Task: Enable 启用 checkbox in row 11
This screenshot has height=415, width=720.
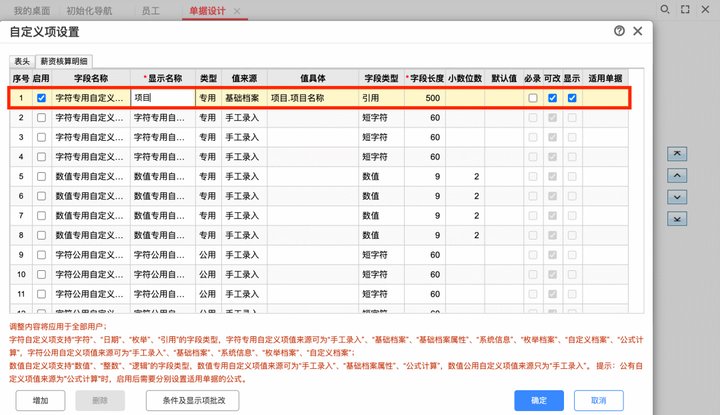Action: coord(41,294)
